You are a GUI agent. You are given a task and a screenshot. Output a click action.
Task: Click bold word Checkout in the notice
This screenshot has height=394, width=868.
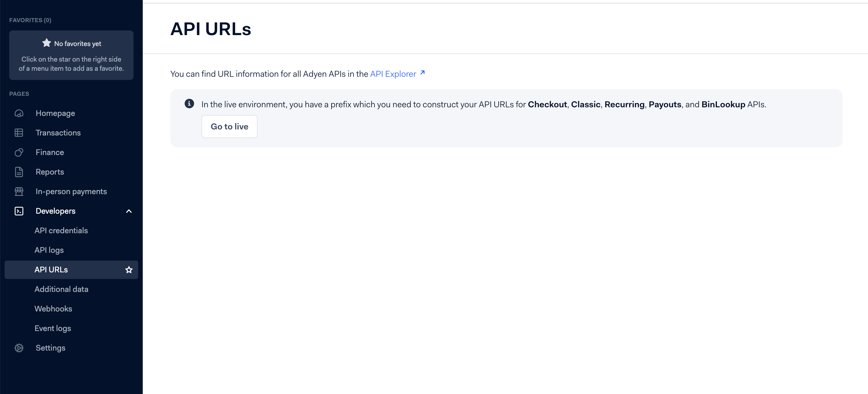coord(547,104)
